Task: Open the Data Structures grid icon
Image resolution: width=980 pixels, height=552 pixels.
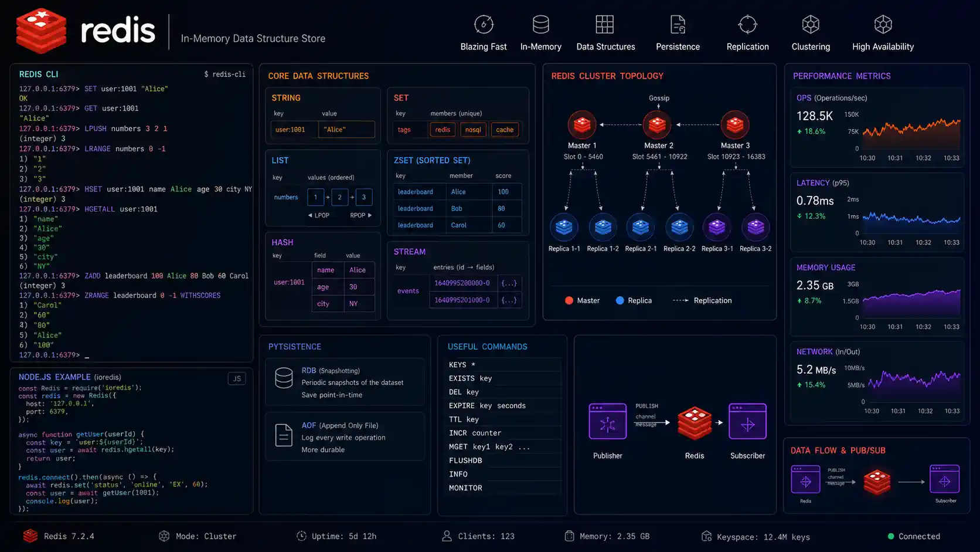Action: coord(604,25)
